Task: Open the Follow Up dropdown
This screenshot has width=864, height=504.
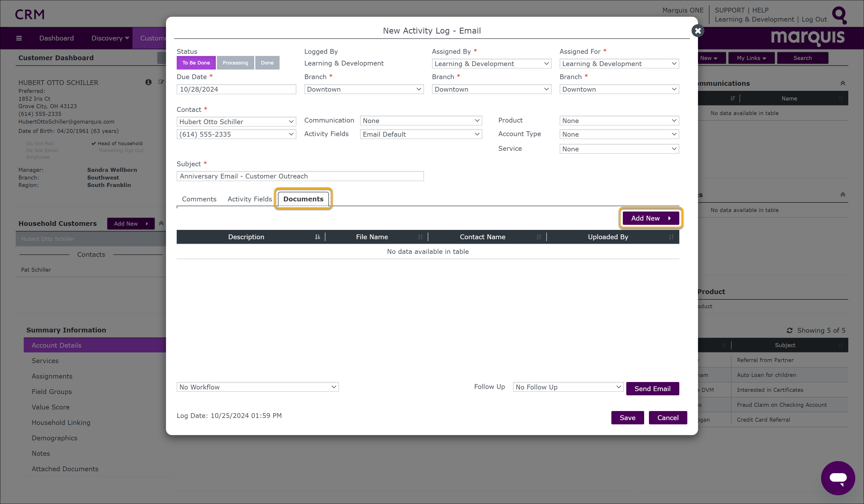Action: [x=568, y=387]
